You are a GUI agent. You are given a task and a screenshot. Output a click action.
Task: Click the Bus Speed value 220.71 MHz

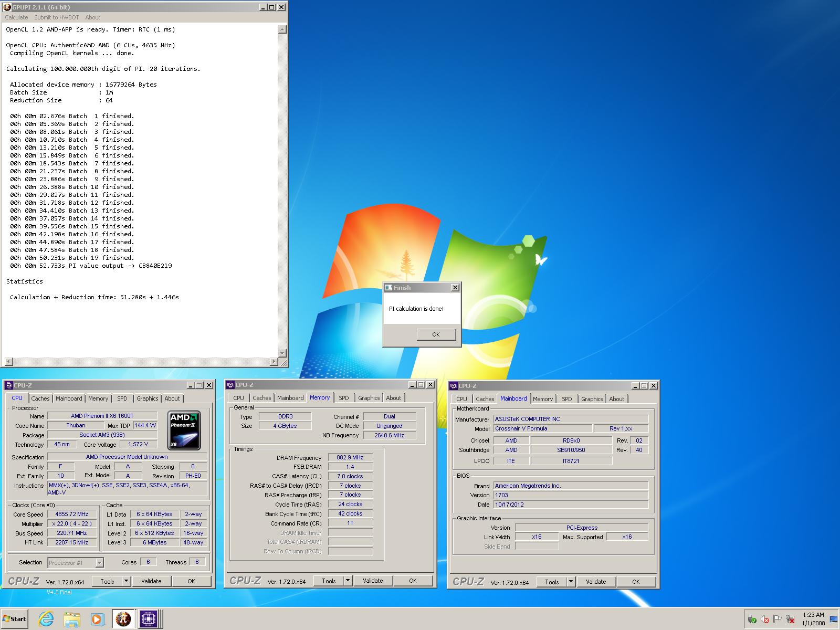tap(71, 533)
